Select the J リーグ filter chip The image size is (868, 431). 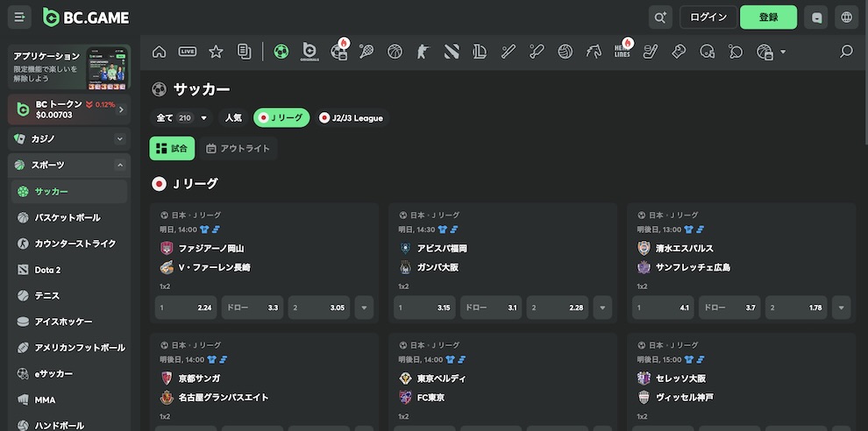click(x=281, y=118)
